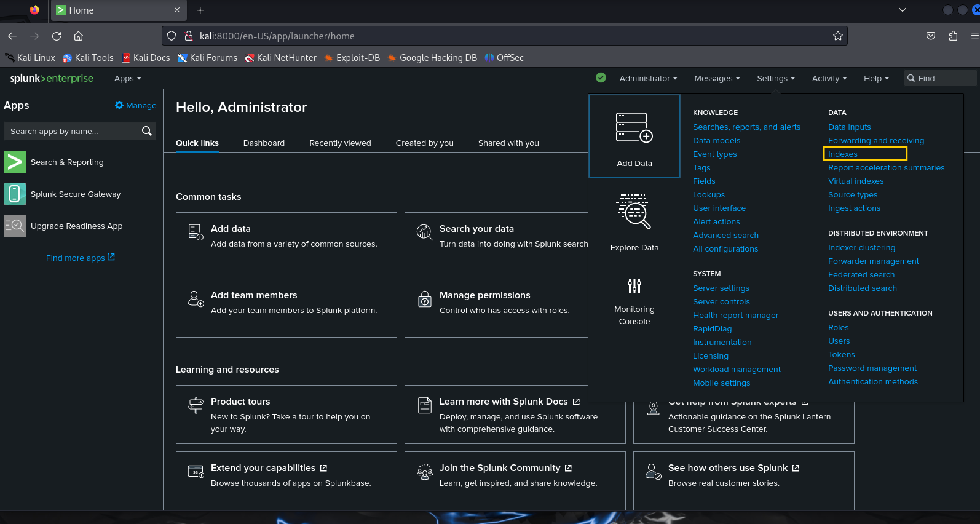Open Distributed search settings
The width and height of the screenshot is (980, 524).
[x=862, y=288]
